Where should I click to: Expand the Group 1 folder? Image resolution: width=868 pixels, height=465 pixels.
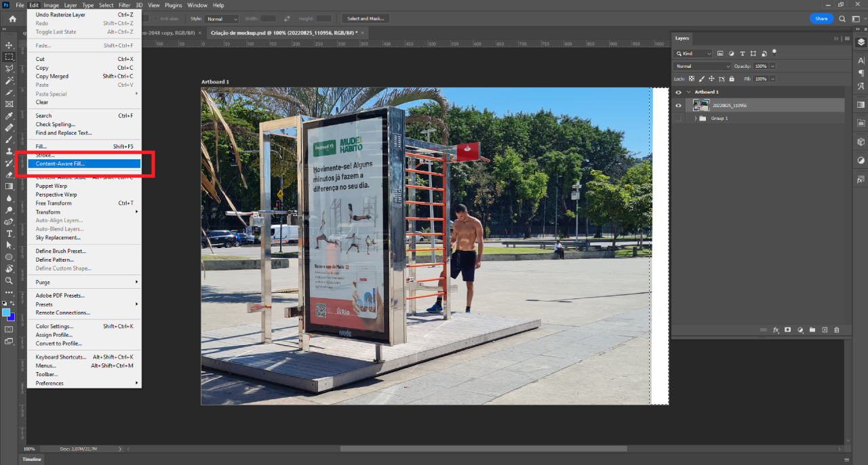coord(695,119)
